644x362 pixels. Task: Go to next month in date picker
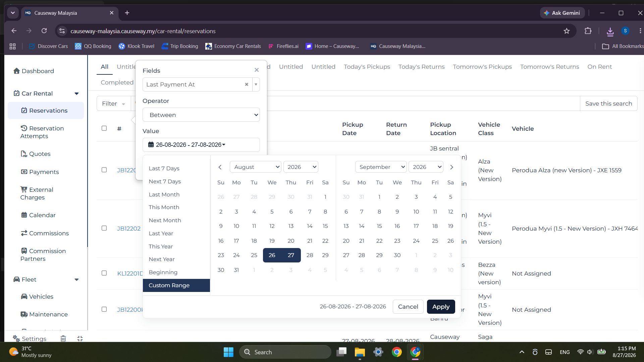[x=451, y=167]
